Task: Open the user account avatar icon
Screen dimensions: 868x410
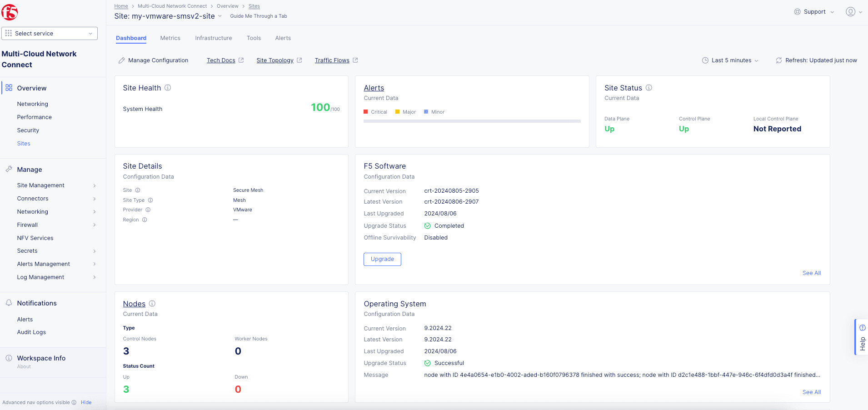Action: (x=850, y=12)
